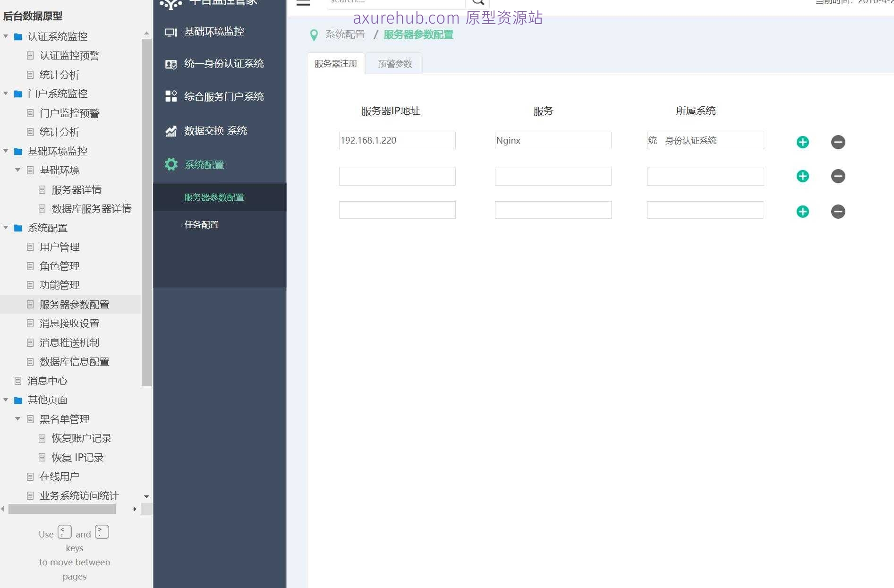Open 任务配置 from the left menu
Viewport: 894px width, 588px height.
click(x=201, y=225)
